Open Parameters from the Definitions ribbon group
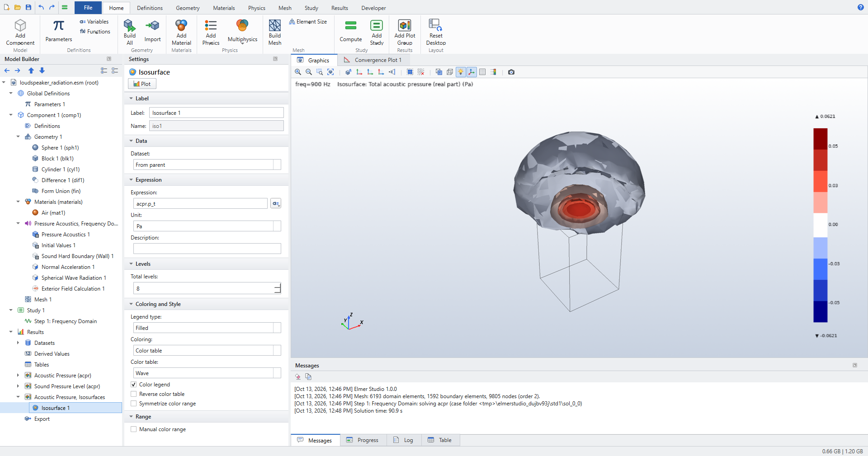This screenshot has height=456, width=868. [59, 31]
